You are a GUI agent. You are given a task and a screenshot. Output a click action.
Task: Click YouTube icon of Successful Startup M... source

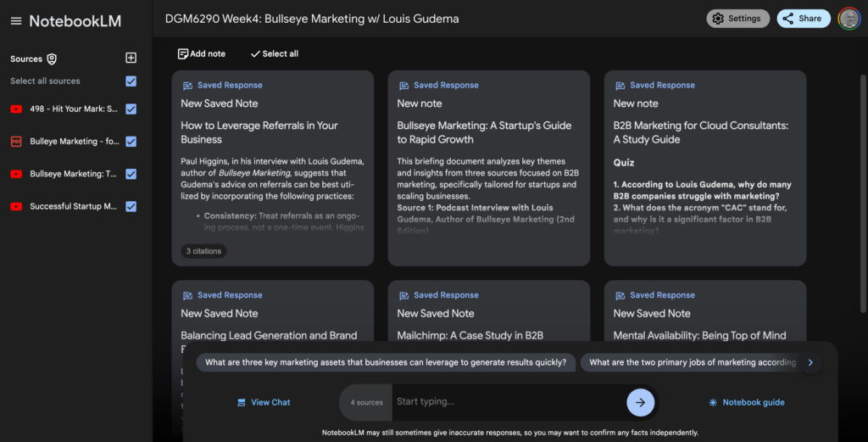pos(16,207)
